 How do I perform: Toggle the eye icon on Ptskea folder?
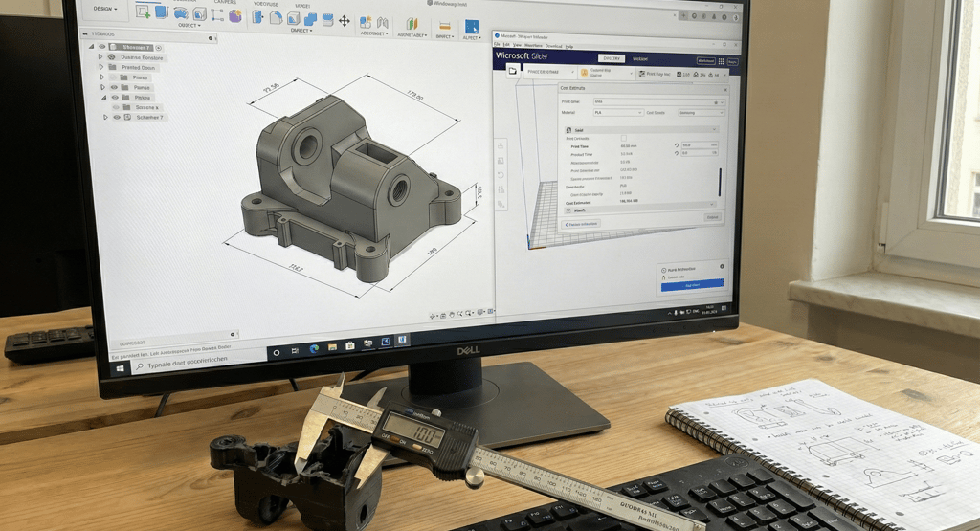coord(115,98)
